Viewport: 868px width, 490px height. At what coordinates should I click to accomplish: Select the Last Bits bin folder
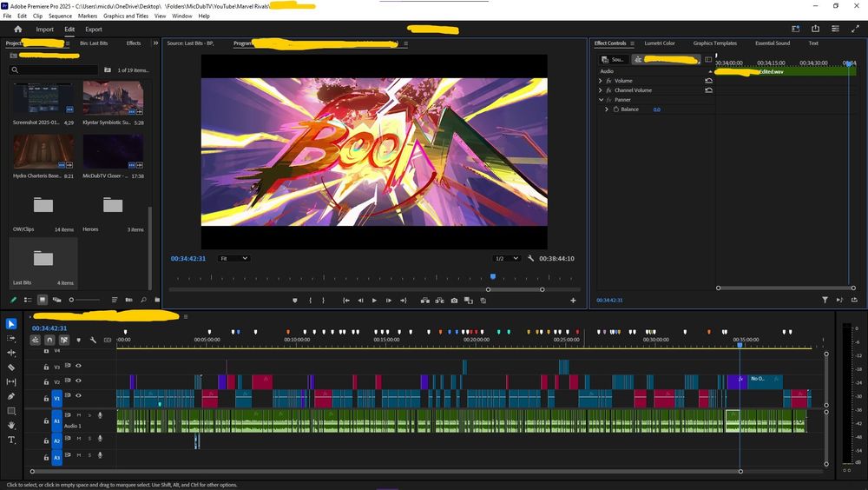pyautogui.click(x=43, y=262)
